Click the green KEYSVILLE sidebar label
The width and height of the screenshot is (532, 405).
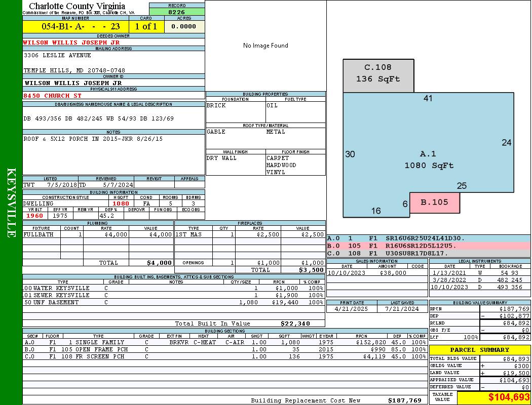pyautogui.click(x=11, y=202)
